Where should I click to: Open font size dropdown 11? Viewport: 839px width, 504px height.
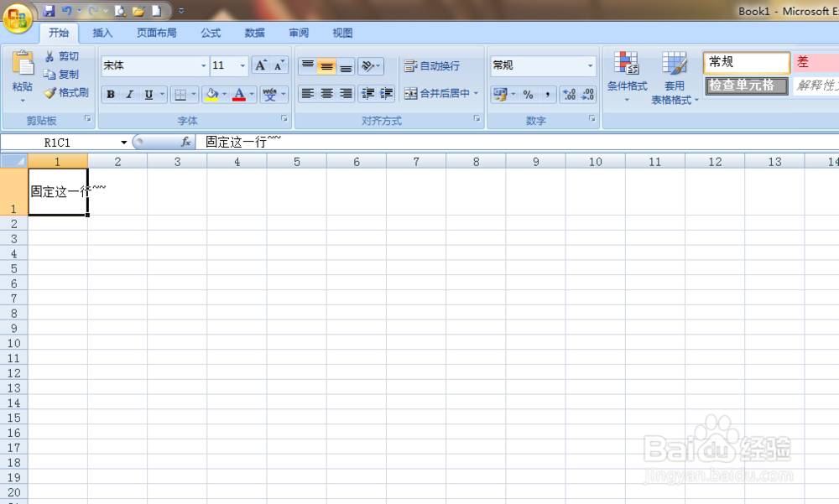242,65
